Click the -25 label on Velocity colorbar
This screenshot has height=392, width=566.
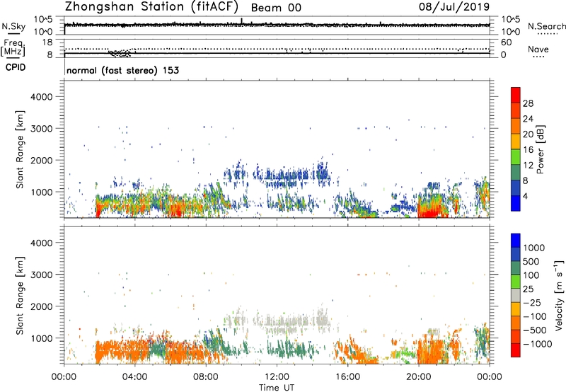tap(532, 303)
